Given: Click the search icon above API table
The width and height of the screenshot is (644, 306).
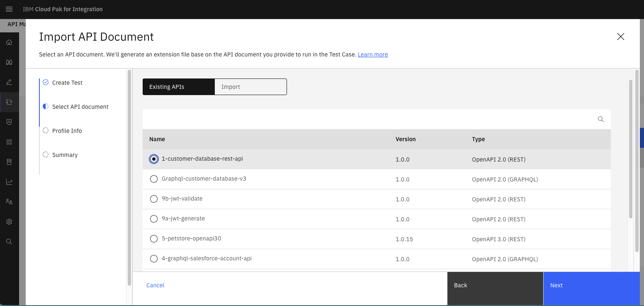Looking at the screenshot, I should (x=600, y=119).
